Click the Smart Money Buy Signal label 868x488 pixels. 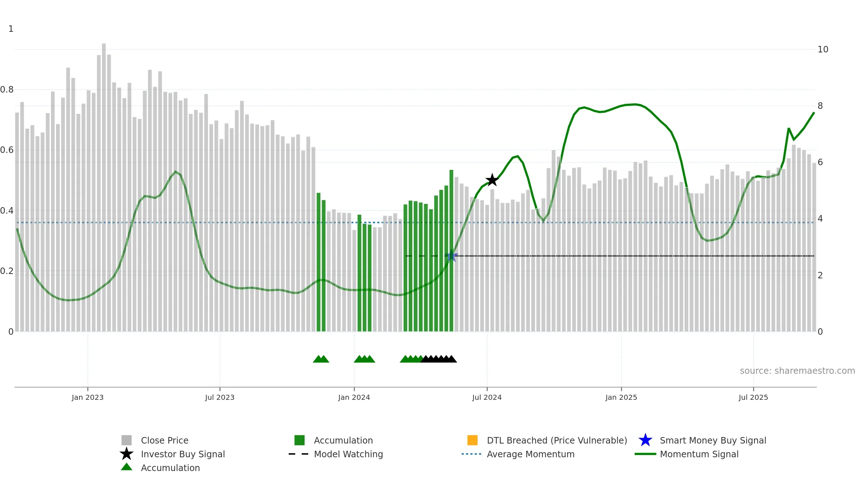(x=713, y=440)
